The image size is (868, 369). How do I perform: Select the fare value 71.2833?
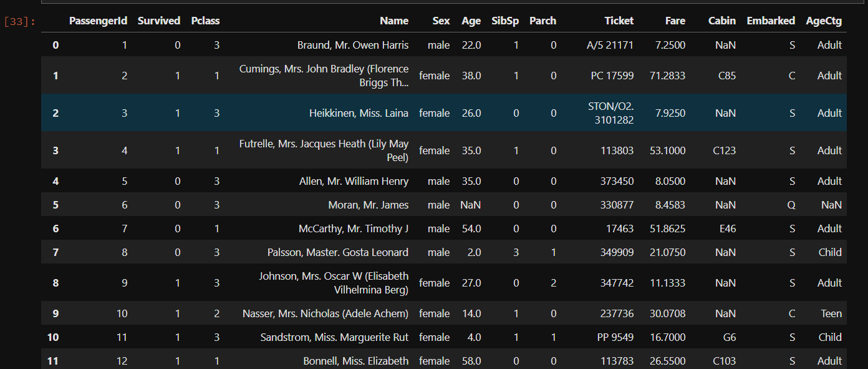tap(667, 76)
